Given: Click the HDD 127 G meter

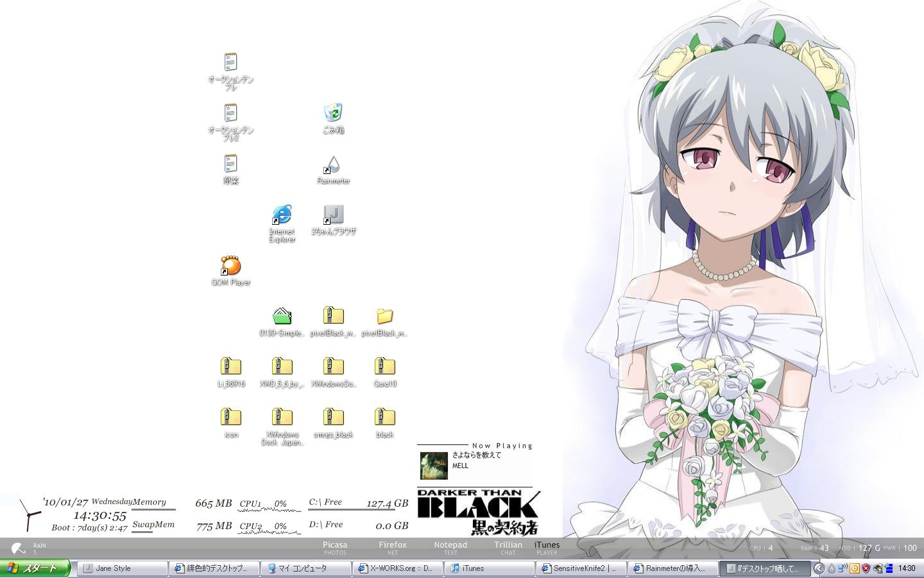Looking at the screenshot, I should point(860,548).
